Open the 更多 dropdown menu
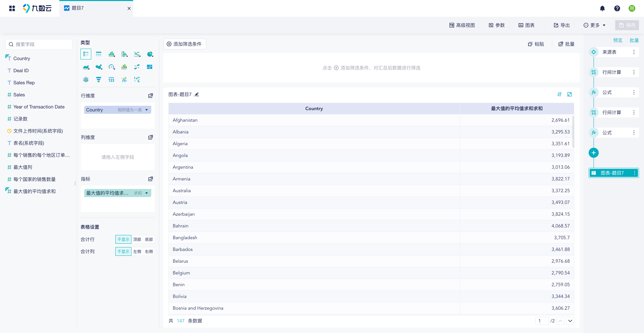The width and height of the screenshot is (644, 333). tap(595, 25)
